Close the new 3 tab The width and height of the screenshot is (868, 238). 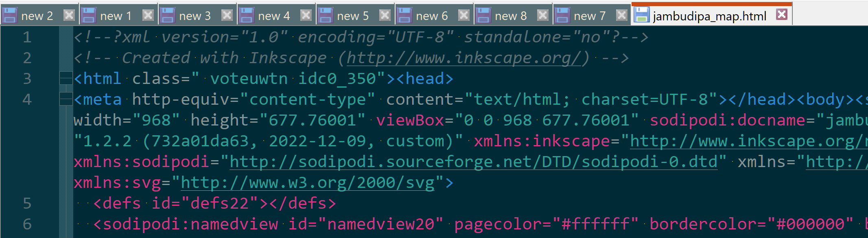click(227, 15)
